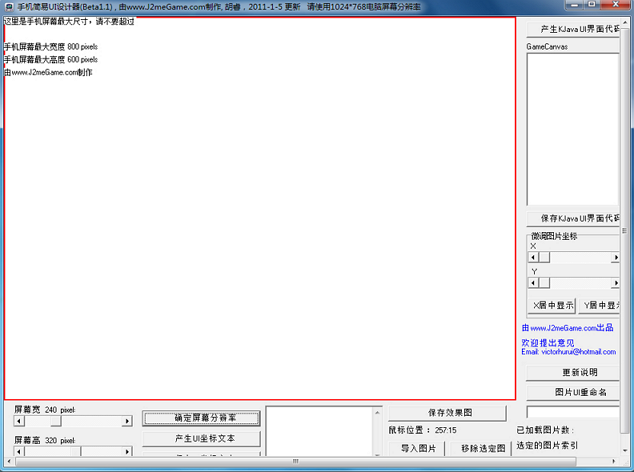Click the horizontal scrollbar right arrow
Screen dimensions: 634x472
coord(614,461)
